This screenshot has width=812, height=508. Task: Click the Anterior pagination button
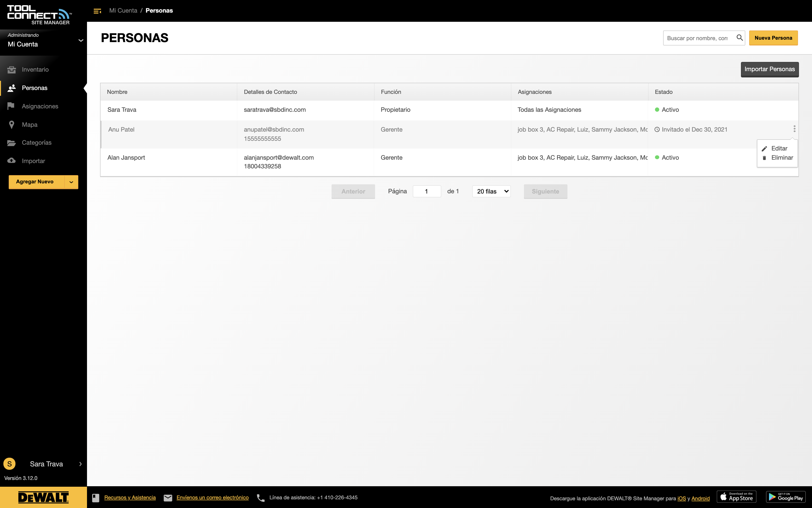353,192
